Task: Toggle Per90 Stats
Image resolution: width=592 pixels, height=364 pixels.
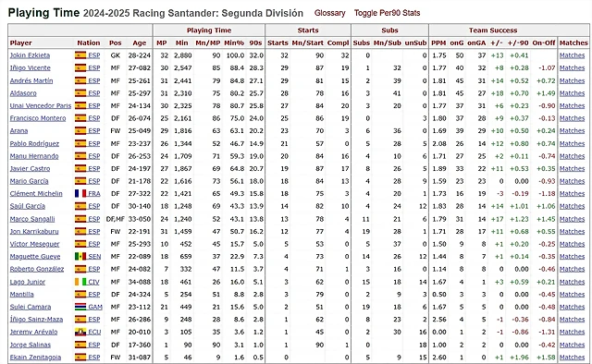Action: pyautogui.click(x=387, y=13)
